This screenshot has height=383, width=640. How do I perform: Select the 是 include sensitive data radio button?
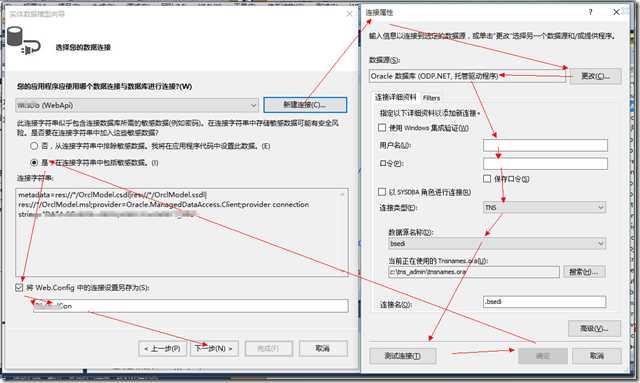(34, 163)
